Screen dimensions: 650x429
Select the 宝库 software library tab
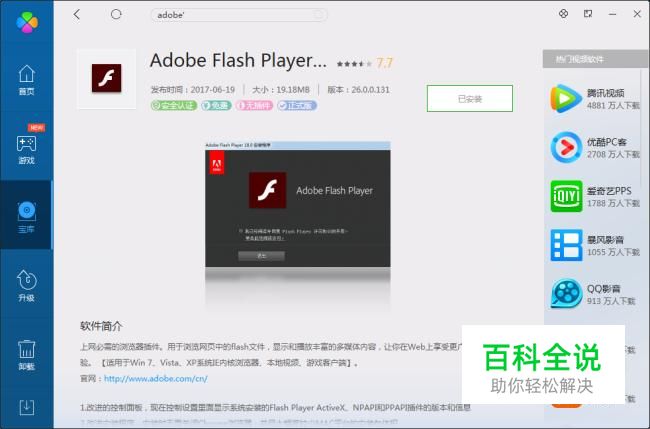pyautogui.click(x=27, y=217)
